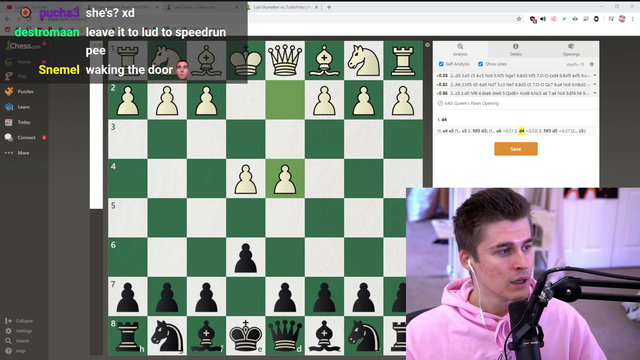The image size is (640, 360).
Task: Expand the +0.38 engine line
Action: click(x=595, y=76)
